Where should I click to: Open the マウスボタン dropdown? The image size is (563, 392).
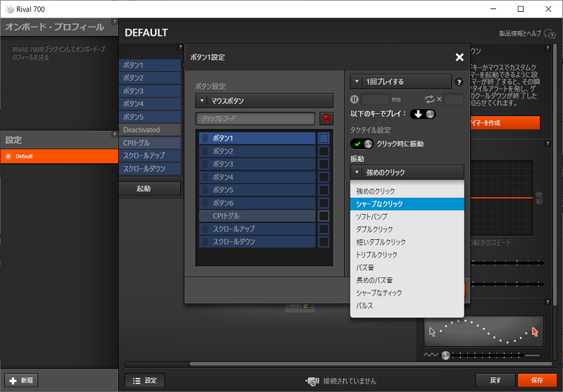click(x=265, y=101)
